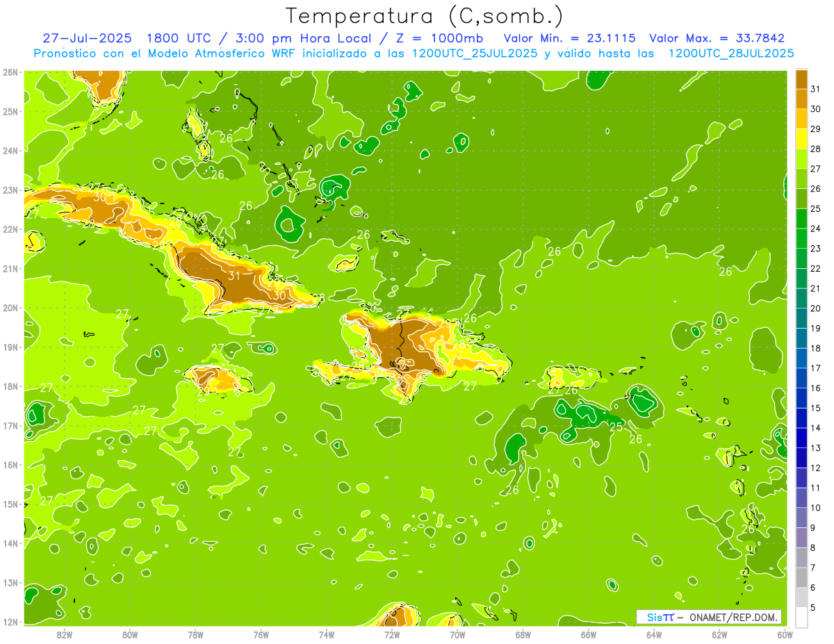Click gray legend swatch between 6 and 7
The image size is (834, 644).
tap(801, 577)
